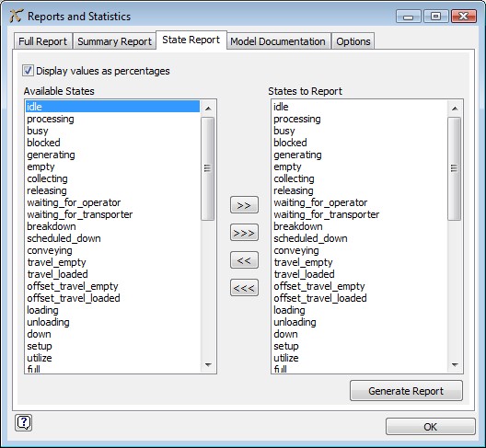Switch to the Full Report tab
486x448 pixels.
(42, 41)
